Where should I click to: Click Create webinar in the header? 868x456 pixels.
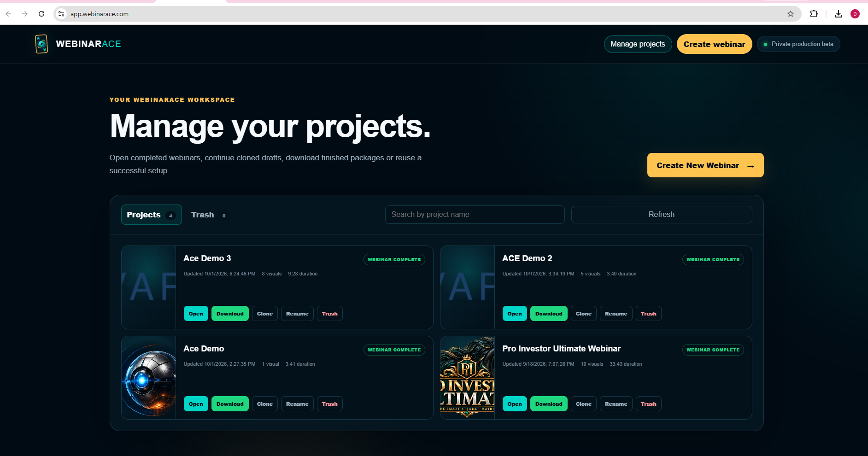tap(714, 44)
